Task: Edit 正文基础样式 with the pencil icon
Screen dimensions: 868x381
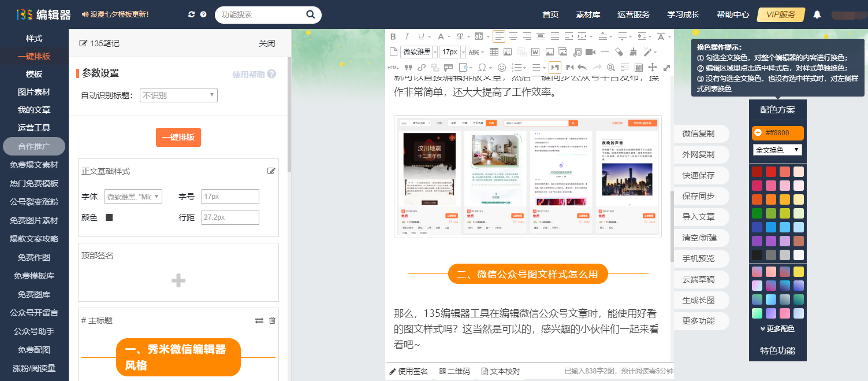Action: coord(271,171)
